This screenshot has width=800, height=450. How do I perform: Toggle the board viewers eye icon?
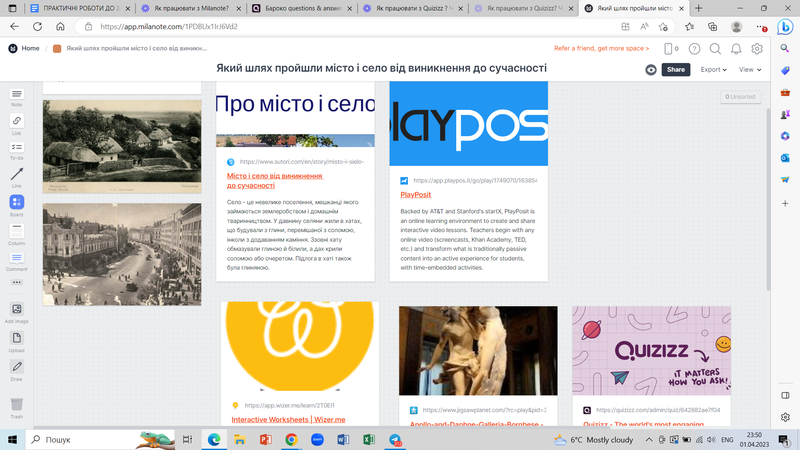[x=651, y=70]
